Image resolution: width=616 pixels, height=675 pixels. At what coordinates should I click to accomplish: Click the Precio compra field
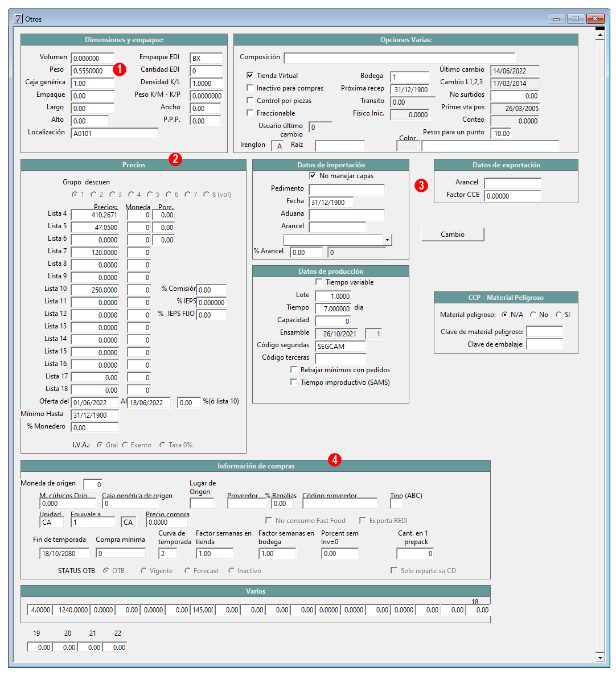click(167, 522)
